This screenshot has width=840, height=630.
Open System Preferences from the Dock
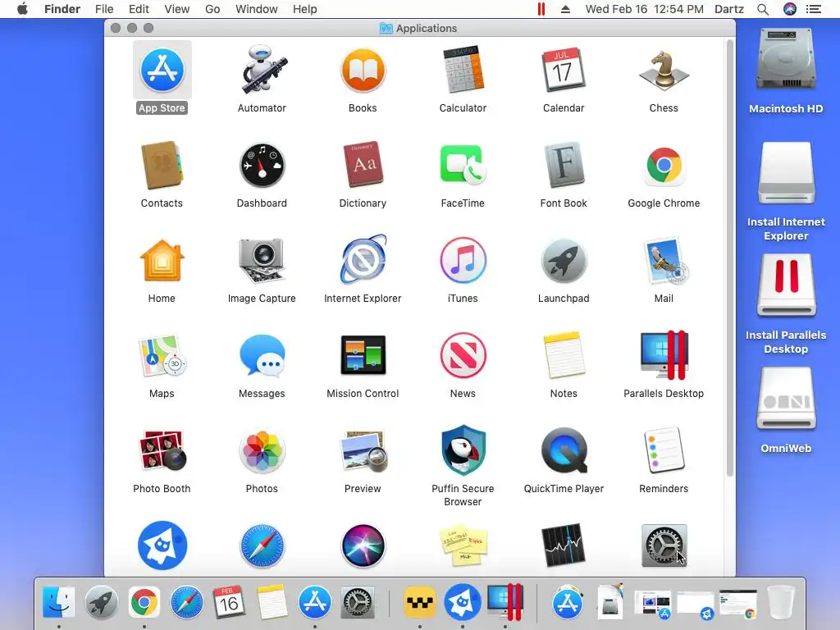click(x=357, y=602)
